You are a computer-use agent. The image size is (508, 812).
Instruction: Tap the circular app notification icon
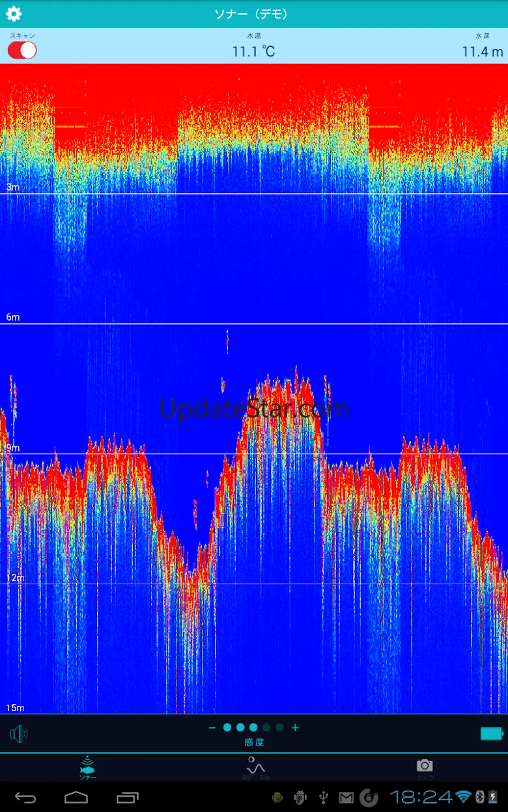point(369,798)
